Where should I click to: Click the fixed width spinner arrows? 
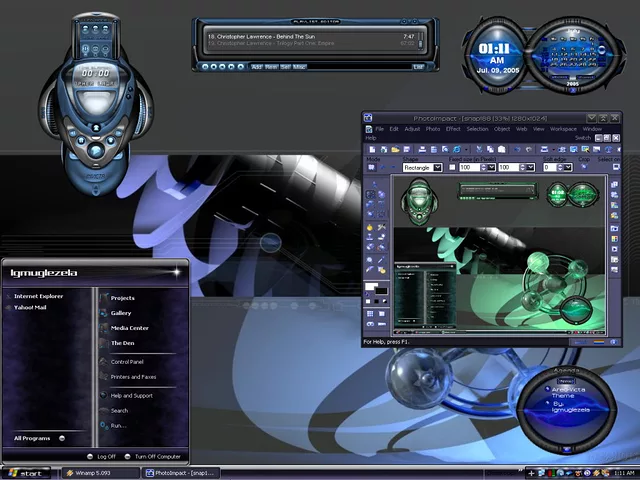[483, 167]
